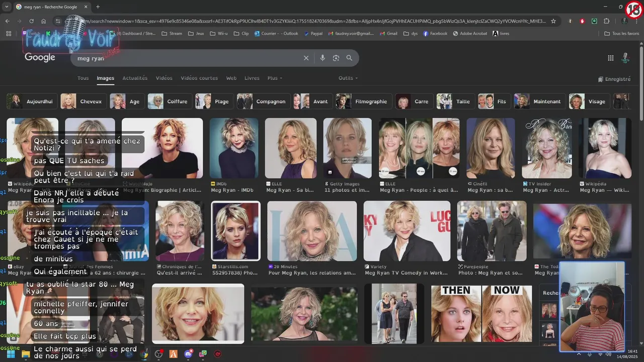The height and width of the screenshot is (362, 644).
Task: Open the Paypal bookmark
Action: [313, 34]
